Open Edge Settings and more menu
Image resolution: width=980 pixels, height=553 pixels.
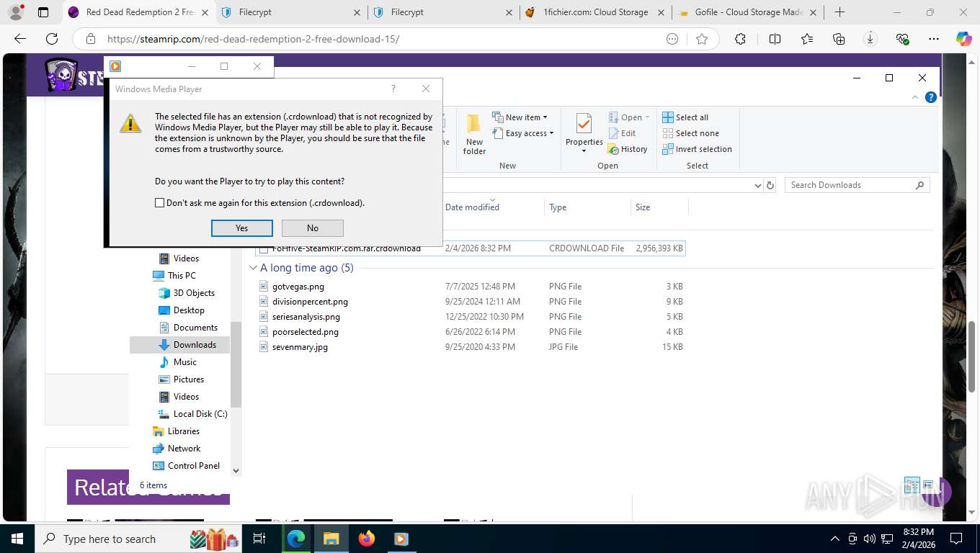tap(934, 39)
